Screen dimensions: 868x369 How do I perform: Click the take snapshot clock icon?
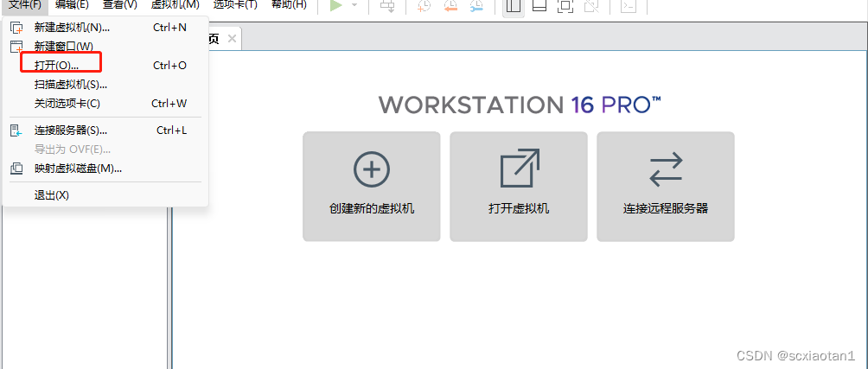click(424, 5)
